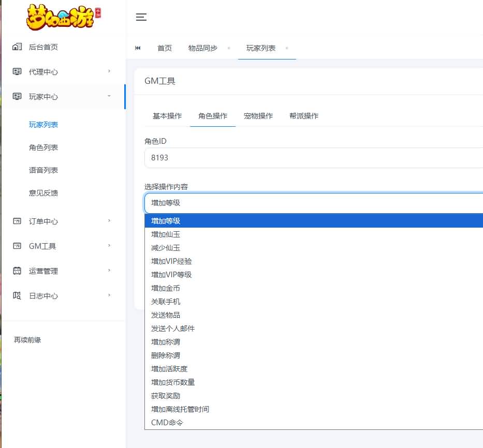Screen dimensions: 483x448
Task: Close the 物品同步 tab
Action: tap(229, 48)
